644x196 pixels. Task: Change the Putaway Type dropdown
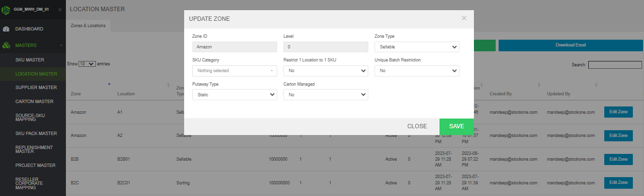point(235,95)
